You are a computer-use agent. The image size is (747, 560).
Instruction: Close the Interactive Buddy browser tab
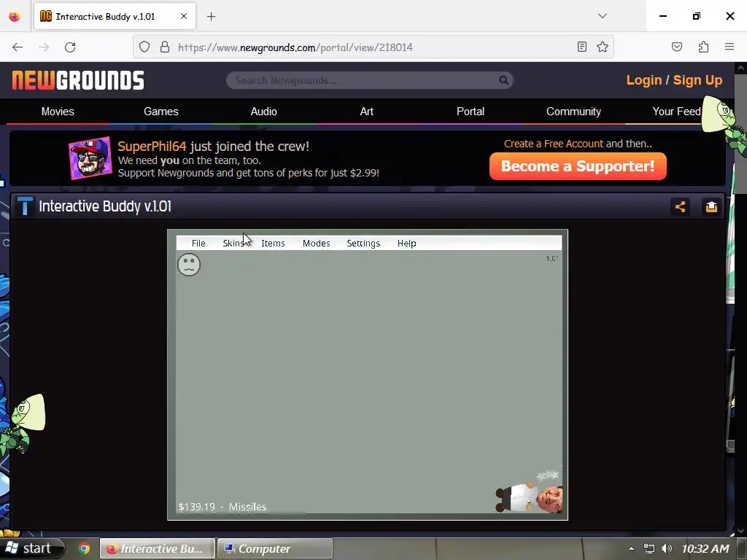[184, 16]
